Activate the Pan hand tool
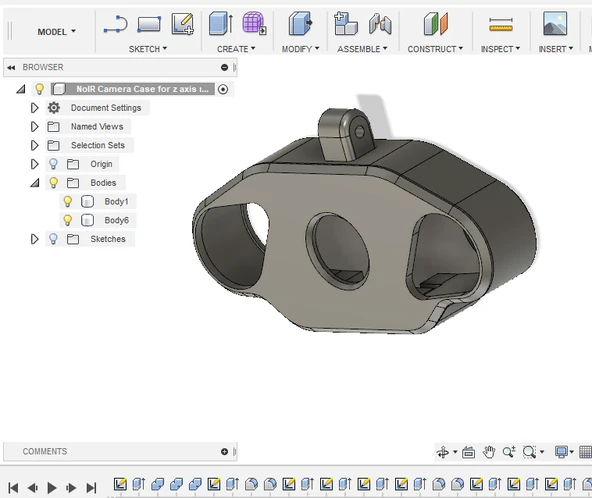 (x=489, y=452)
